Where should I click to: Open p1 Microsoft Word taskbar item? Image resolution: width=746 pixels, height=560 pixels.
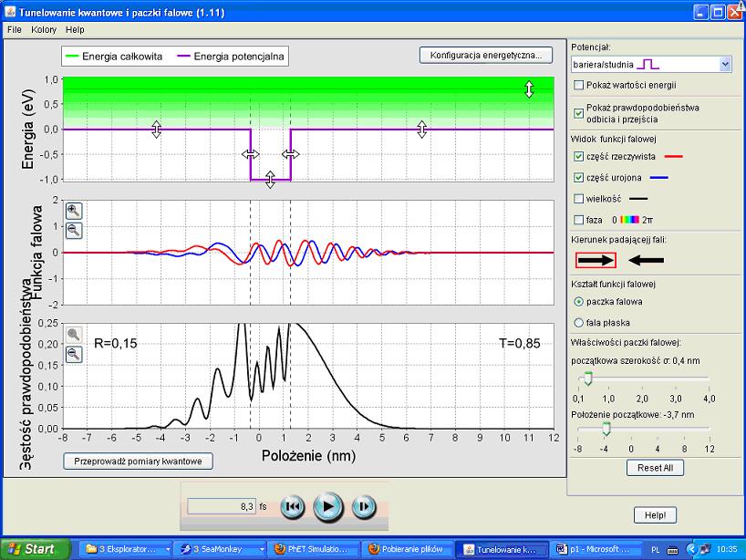coord(595,549)
